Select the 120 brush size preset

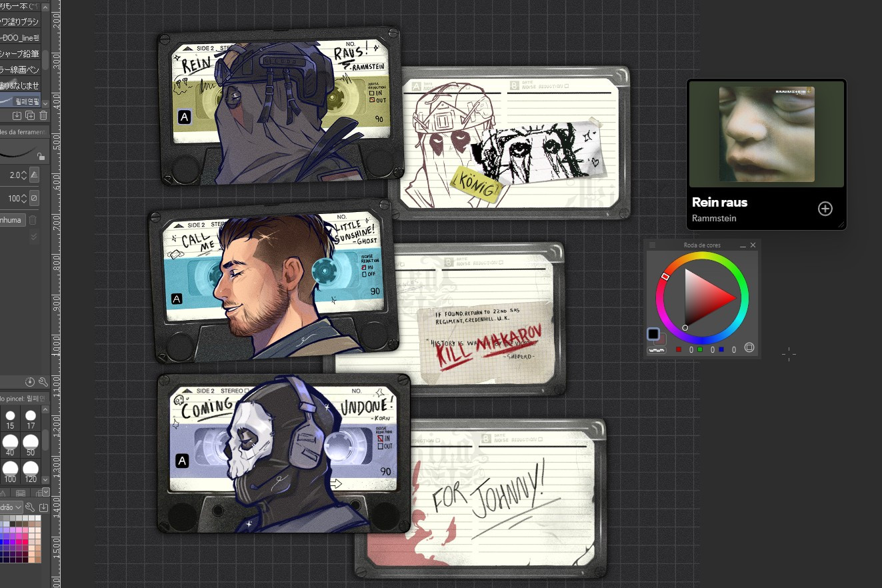click(x=31, y=472)
